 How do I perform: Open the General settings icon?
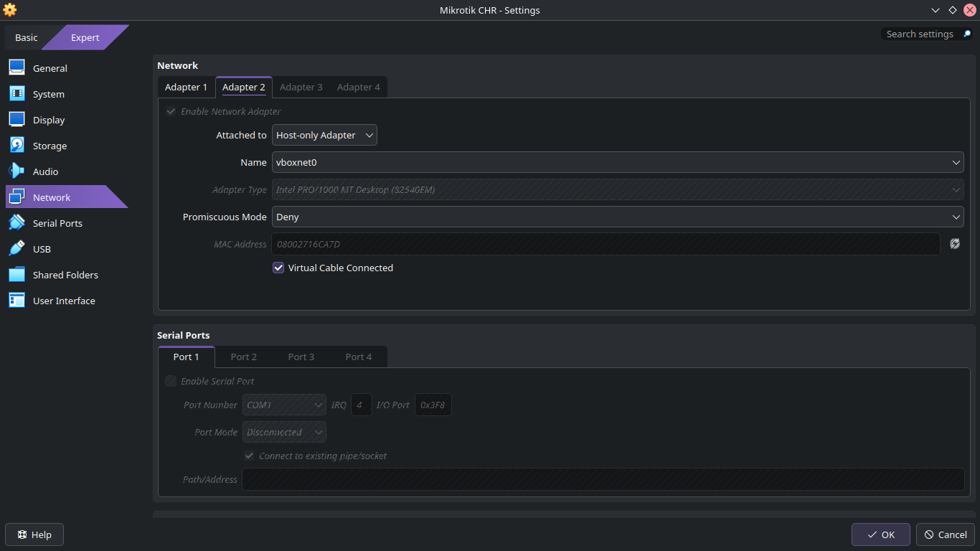[17, 68]
